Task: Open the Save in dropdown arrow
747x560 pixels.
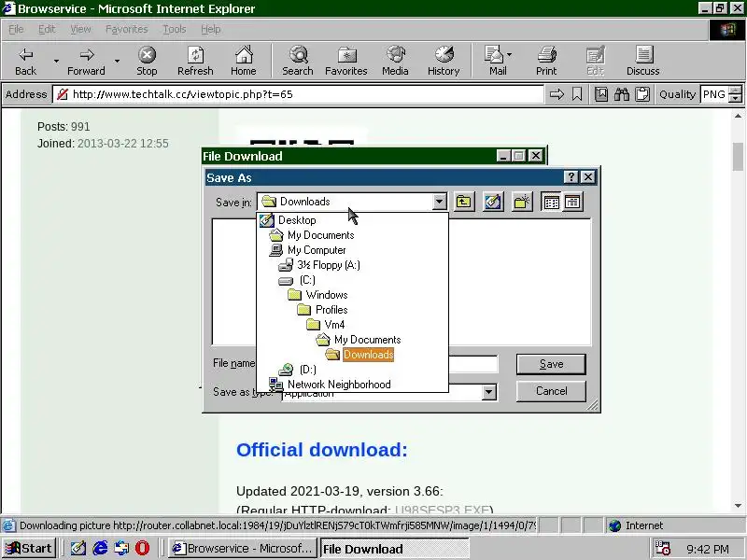Action: tap(439, 202)
